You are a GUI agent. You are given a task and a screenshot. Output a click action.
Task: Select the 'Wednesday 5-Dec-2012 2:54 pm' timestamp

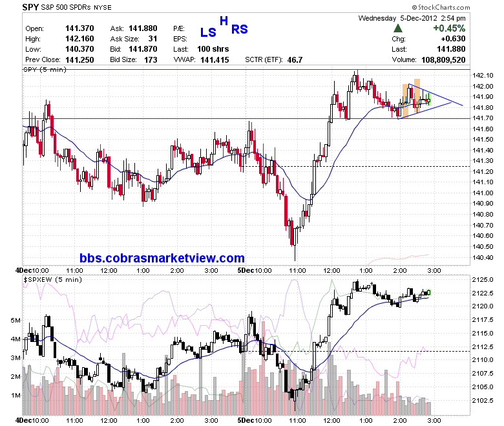pos(412,18)
